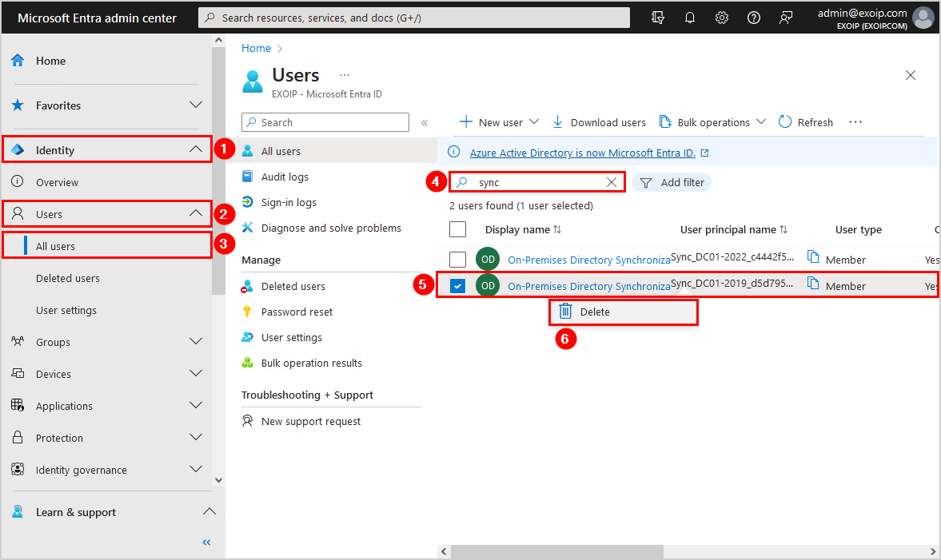This screenshot has height=560, width=941.
Task: Click the Refresh button
Action: pos(806,122)
